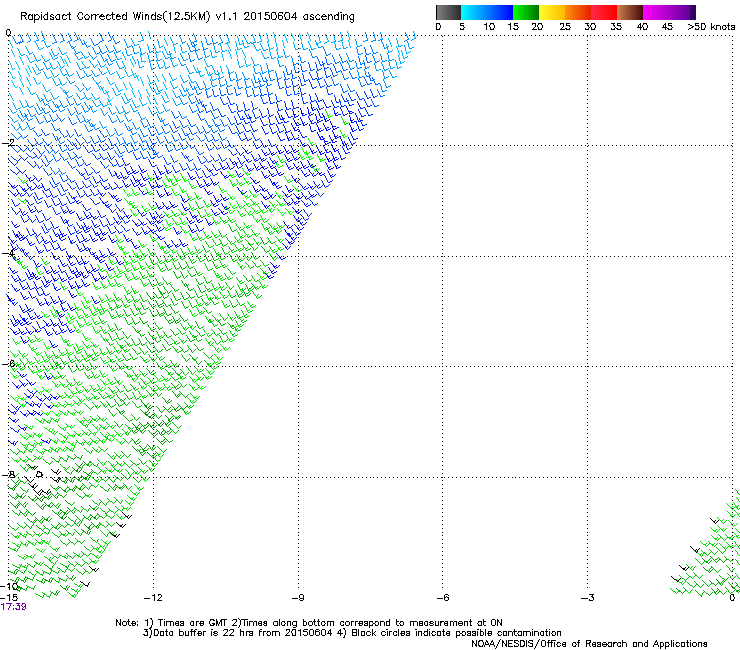Click the orange 25-30 knots color segment
This screenshot has width=740, height=650.
pos(578,12)
